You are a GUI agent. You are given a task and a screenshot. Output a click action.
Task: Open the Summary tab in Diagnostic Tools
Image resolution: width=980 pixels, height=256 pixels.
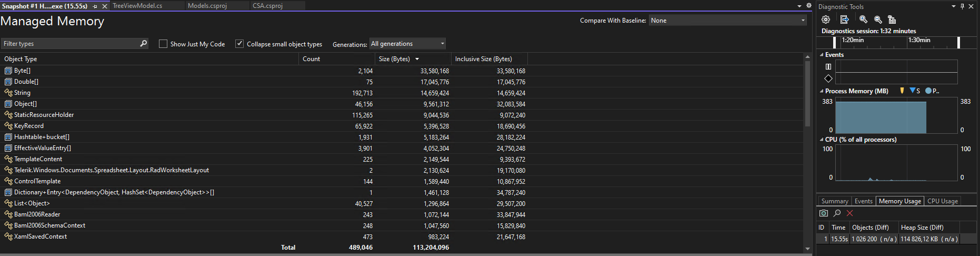point(835,201)
